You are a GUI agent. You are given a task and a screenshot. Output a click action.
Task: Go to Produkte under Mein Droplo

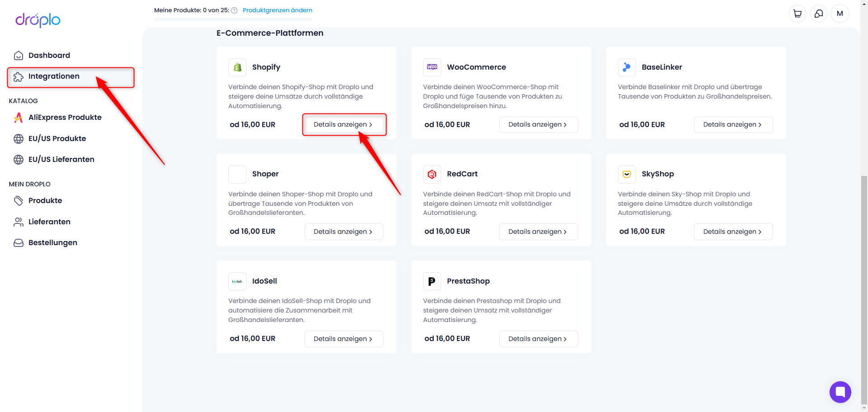pos(45,200)
